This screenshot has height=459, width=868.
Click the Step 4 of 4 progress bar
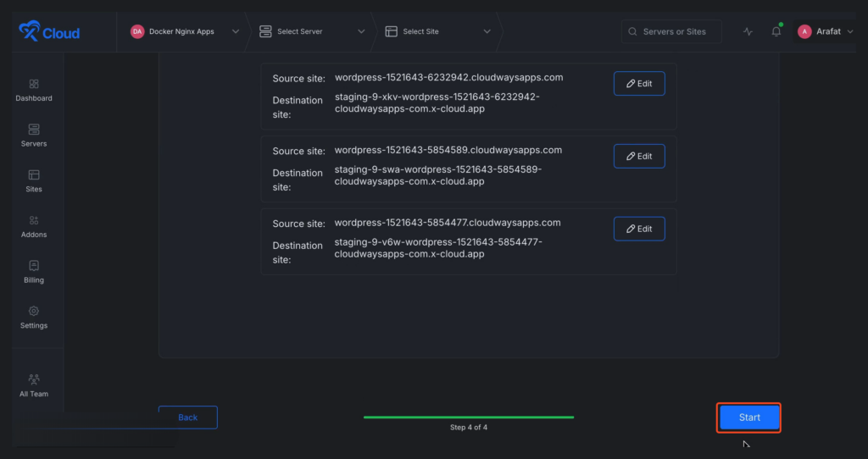coord(469,418)
